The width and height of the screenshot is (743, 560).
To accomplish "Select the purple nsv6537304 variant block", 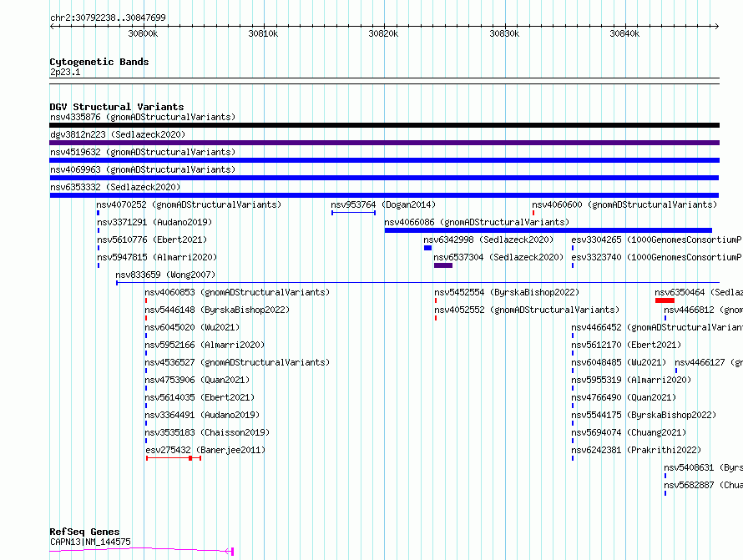I will [x=443, y=265].
